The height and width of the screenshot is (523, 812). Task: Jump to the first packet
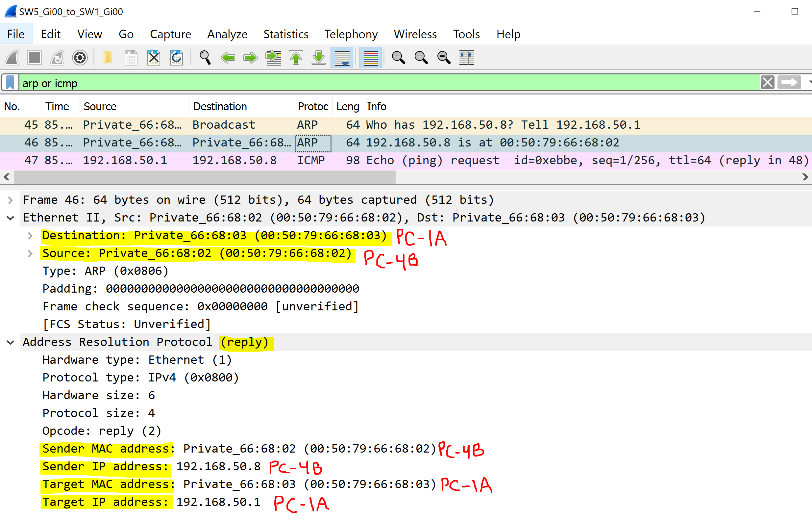(296, 58)
